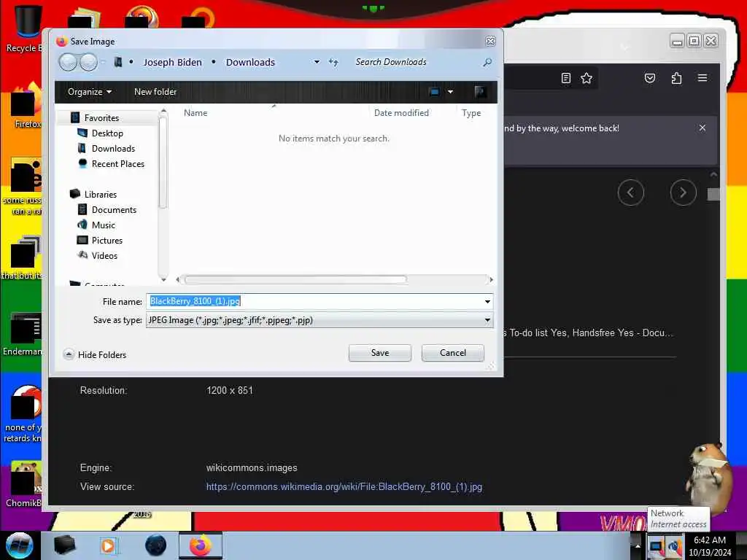Click the Back navigation button in Save dialog
The height and width of the screenshot is (560, 747).
point(68,62)
